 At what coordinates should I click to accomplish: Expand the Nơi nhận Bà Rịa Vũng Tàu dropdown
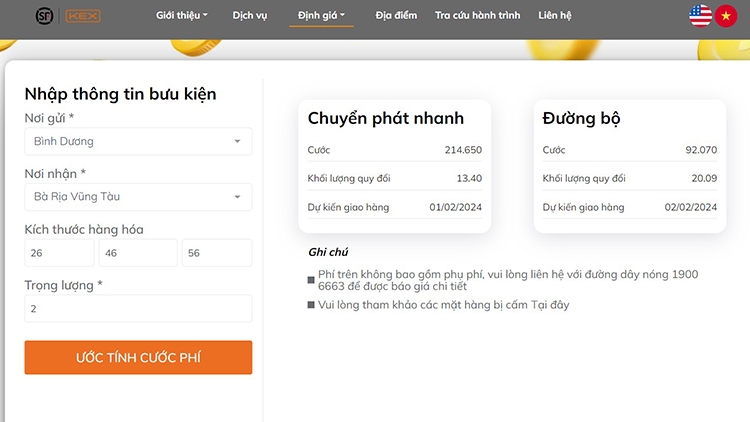pyautogui.click(x=138, y=197)
